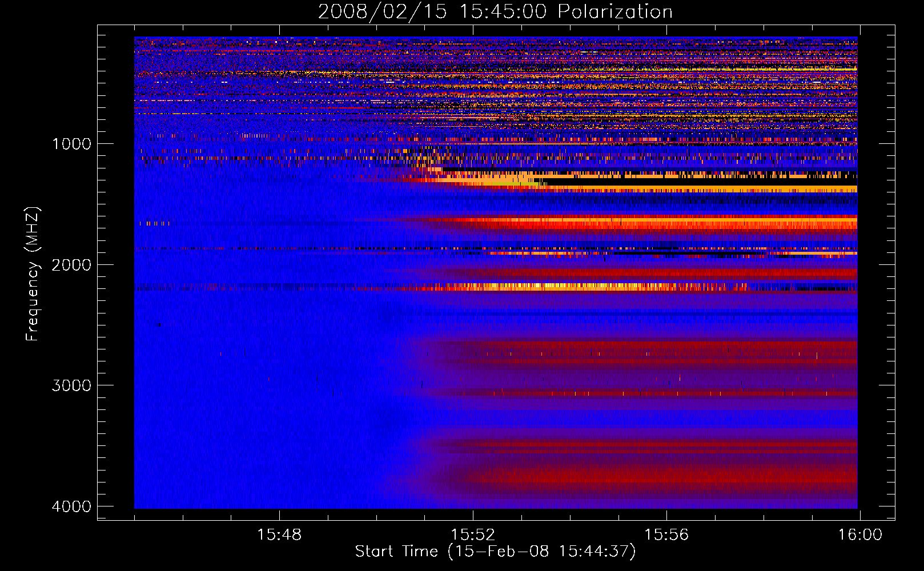Viewport: 924px width, 571px height.
Task: Click the 1000 frequency tick label
Action: tap(72, 144)
